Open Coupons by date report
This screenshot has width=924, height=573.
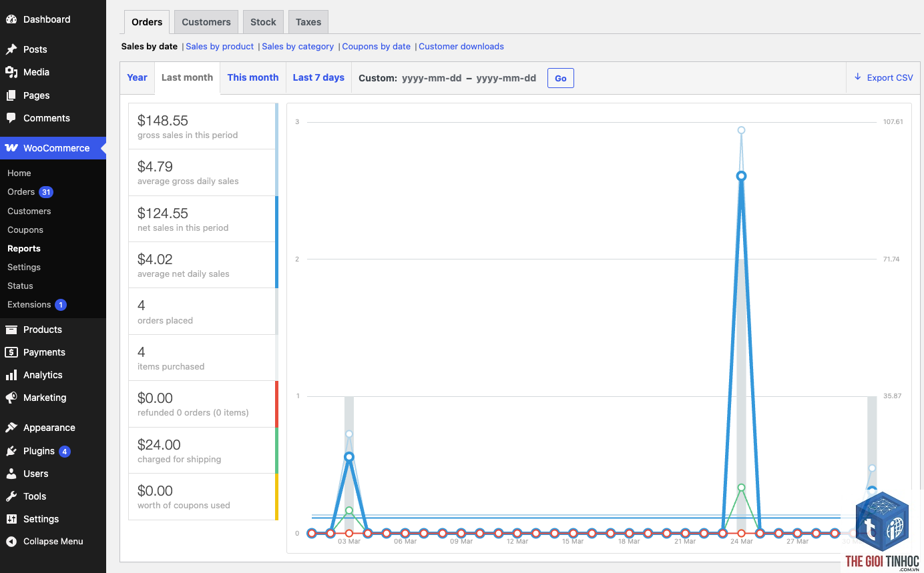pos(376,47)
